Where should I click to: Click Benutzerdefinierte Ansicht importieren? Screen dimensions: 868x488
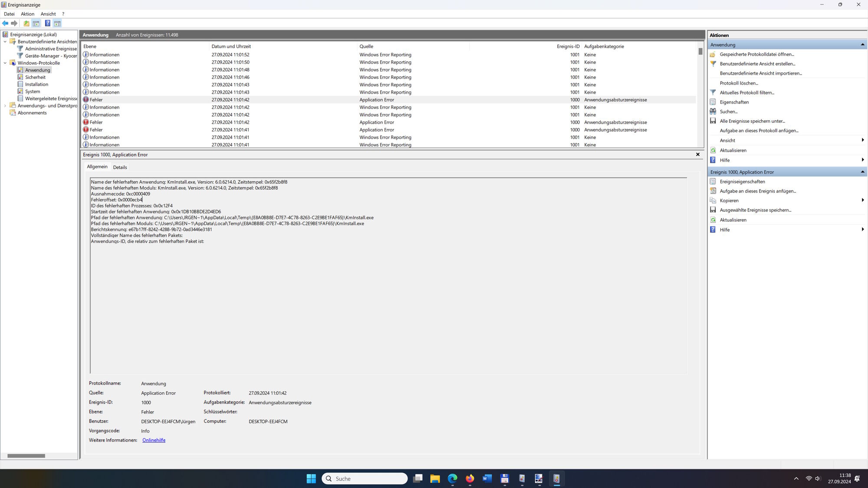(x=761, y=73)
